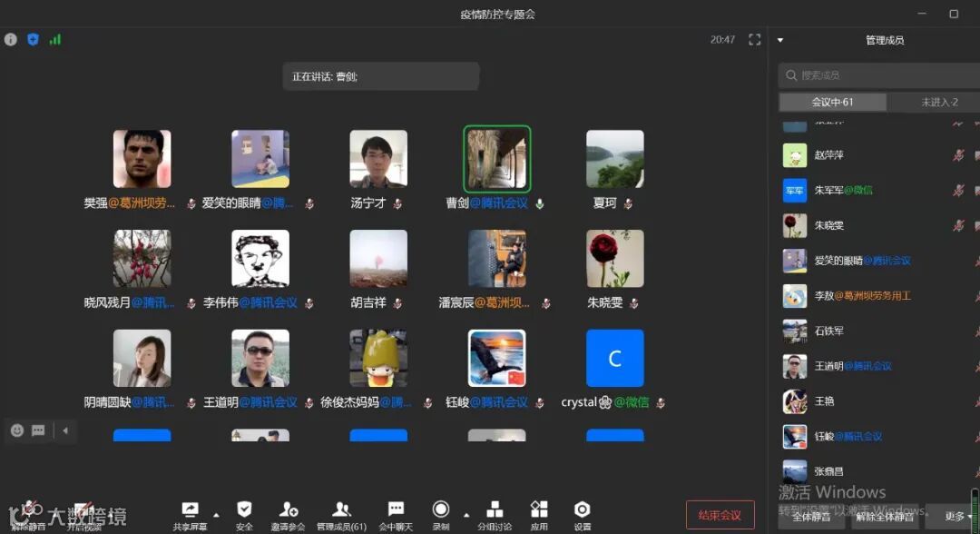Click the 20:47 meeting timer
Screen dimensions: 980x534
point(722,39)
